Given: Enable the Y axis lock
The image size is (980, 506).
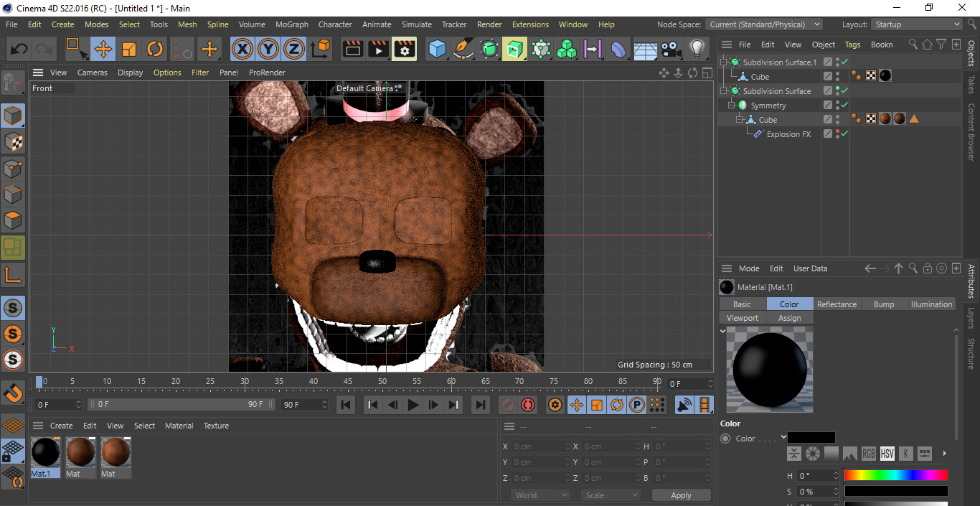Looking at the screenshot, I should (268, 49).
